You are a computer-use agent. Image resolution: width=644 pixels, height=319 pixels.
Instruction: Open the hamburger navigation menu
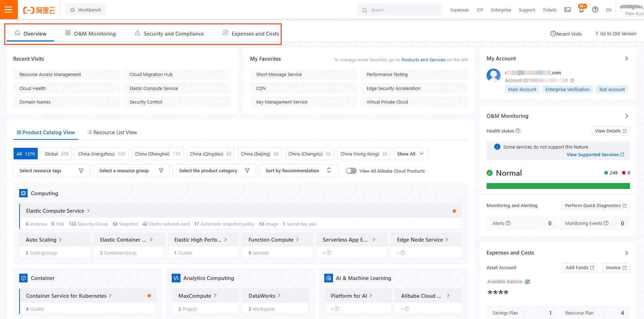click(8, 10)
